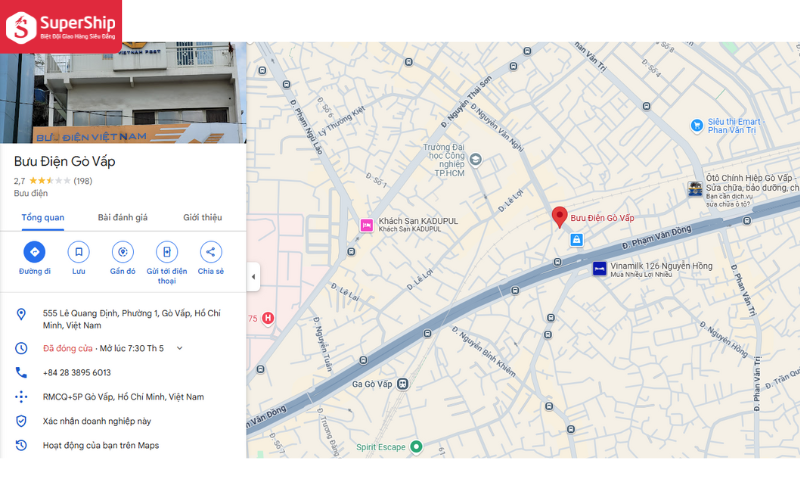Click phone number +84 28 3895 6013
The height and width of the screenshot is (500, 800).
(x=77, y=372)
